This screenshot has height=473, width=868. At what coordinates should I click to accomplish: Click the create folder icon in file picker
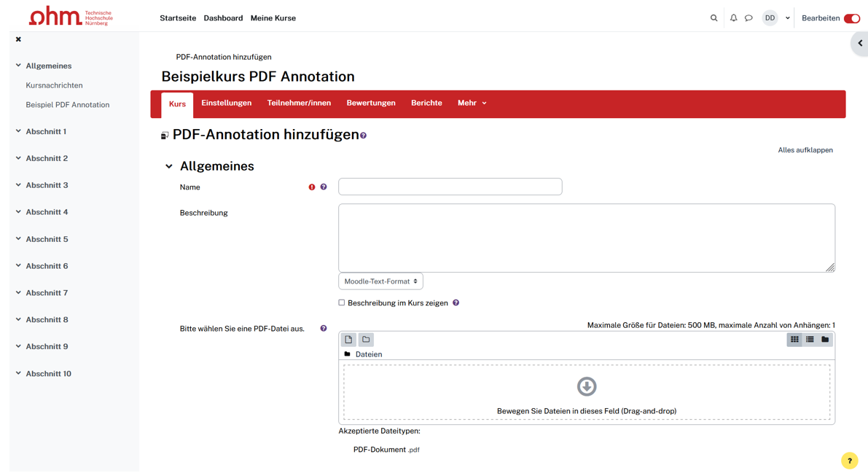click(366, 340)
